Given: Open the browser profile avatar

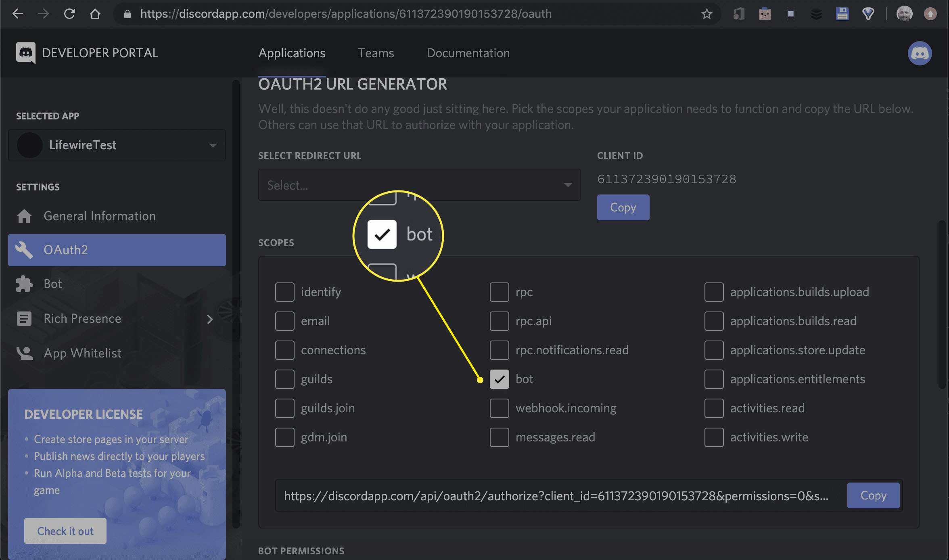Looking at the screenshot, I should tap(904, 14).
